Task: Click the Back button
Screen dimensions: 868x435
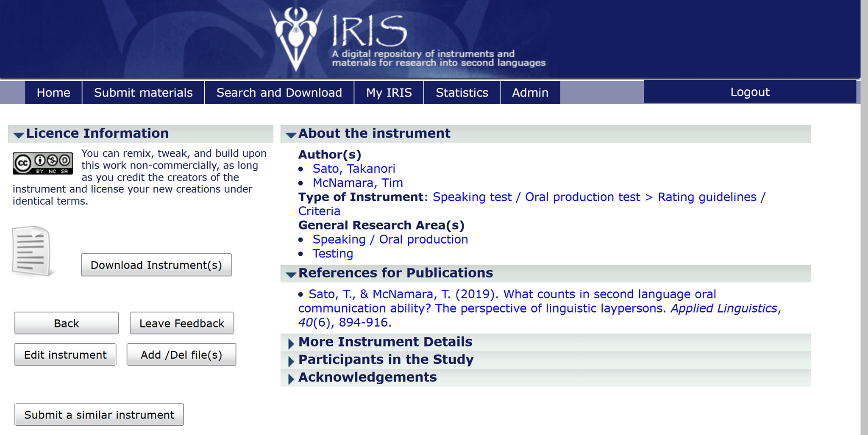Action: pos(67,323)
